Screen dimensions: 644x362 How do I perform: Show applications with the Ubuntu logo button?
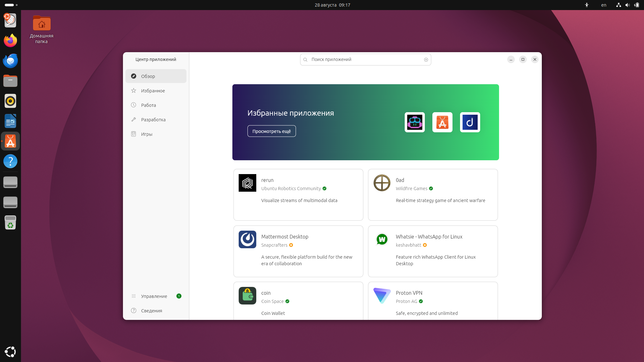10,352
